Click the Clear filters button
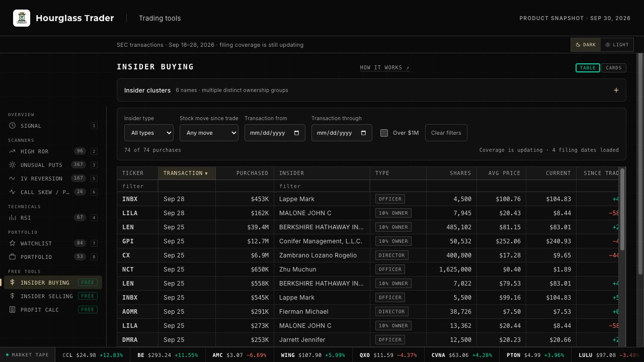The width and height of the screenshot is (644, 362). pos(446,133)
